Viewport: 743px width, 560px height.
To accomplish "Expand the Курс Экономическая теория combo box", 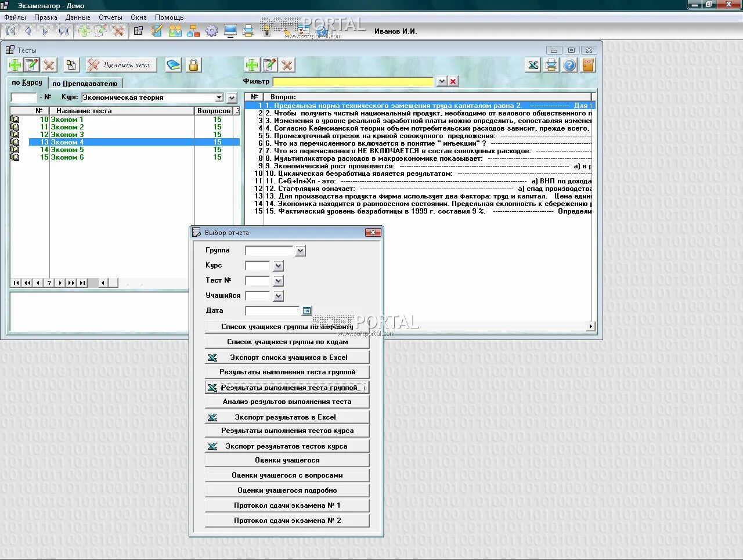I will (x=219, y=97).
